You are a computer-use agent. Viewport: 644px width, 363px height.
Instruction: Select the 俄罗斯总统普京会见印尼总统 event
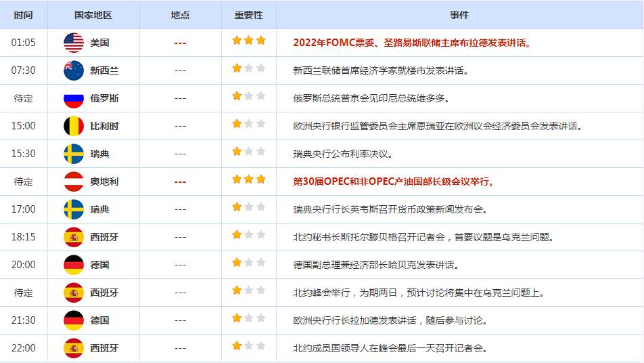coord(371,98)
